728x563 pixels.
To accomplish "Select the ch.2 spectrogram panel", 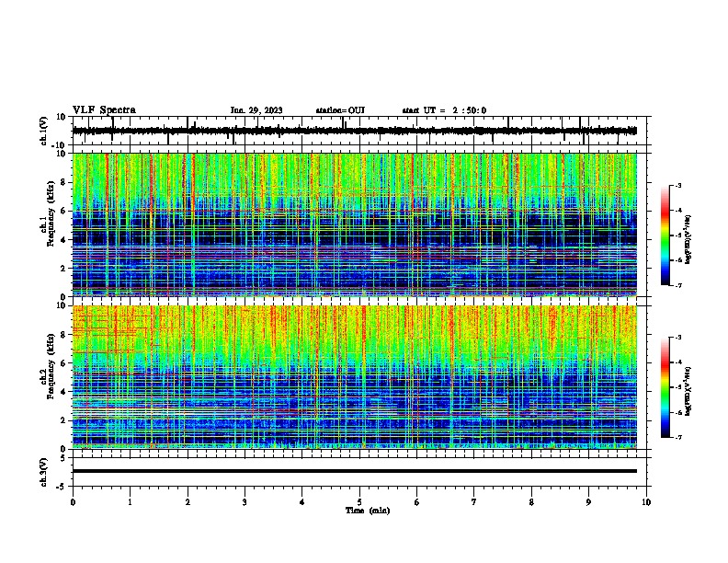I will pyautogui.click(x=355, y=377).
